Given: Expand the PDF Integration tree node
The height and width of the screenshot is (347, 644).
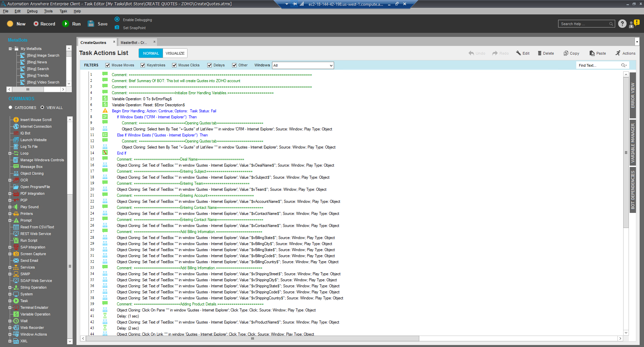Looking at the screenshot, I should 10,193.
